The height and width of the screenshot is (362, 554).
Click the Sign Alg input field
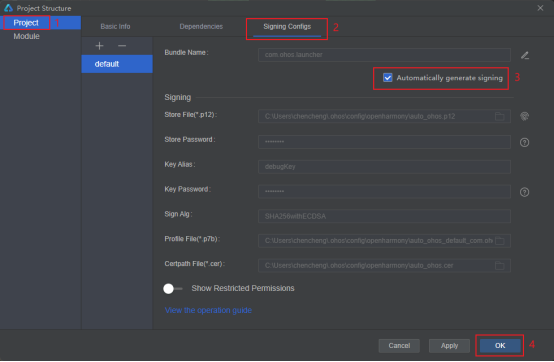point(384,216)
